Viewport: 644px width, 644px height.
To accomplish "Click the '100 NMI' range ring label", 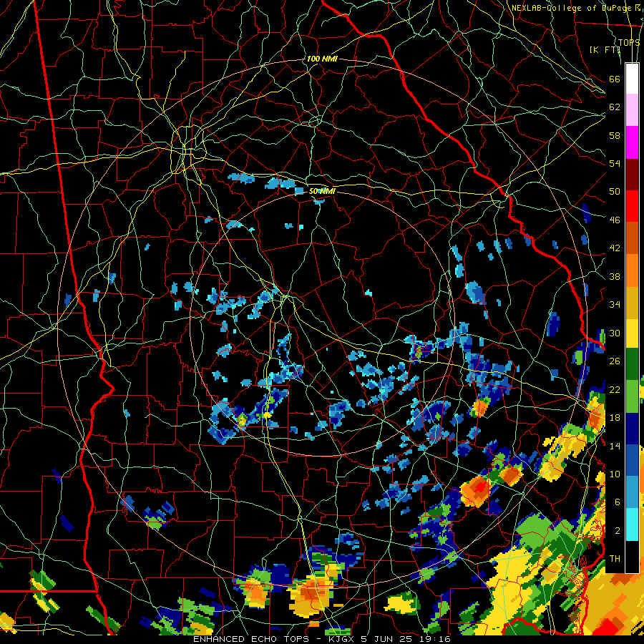I will 322,59.
